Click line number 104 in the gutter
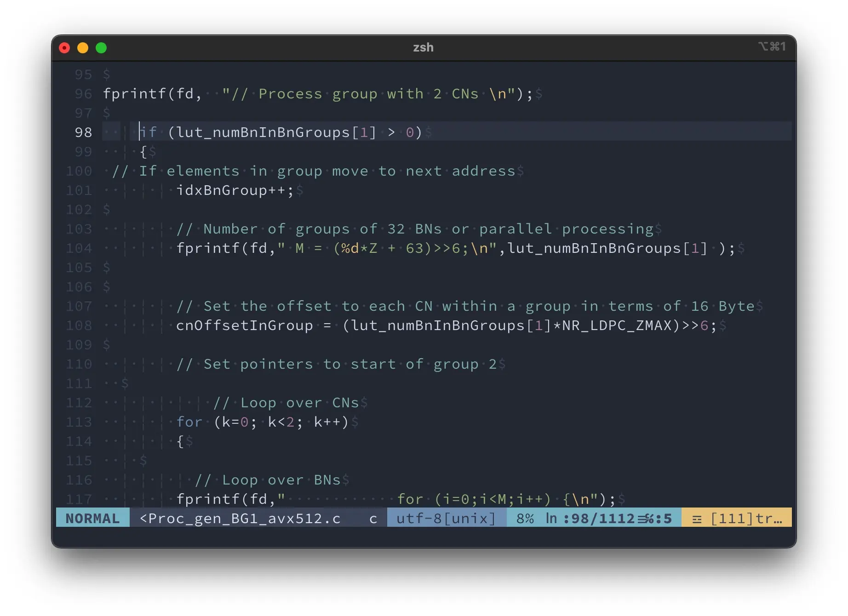Viewport: 848px width, 616px height. [x=79, y=248]
